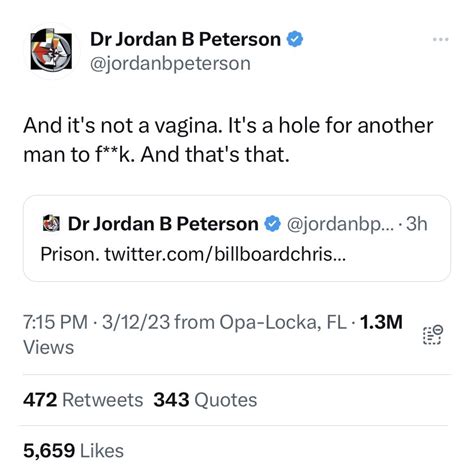Open the three-dot more options menu
Image resolution: width=474 pixels, height=467 pixels.
coord(441,39)
